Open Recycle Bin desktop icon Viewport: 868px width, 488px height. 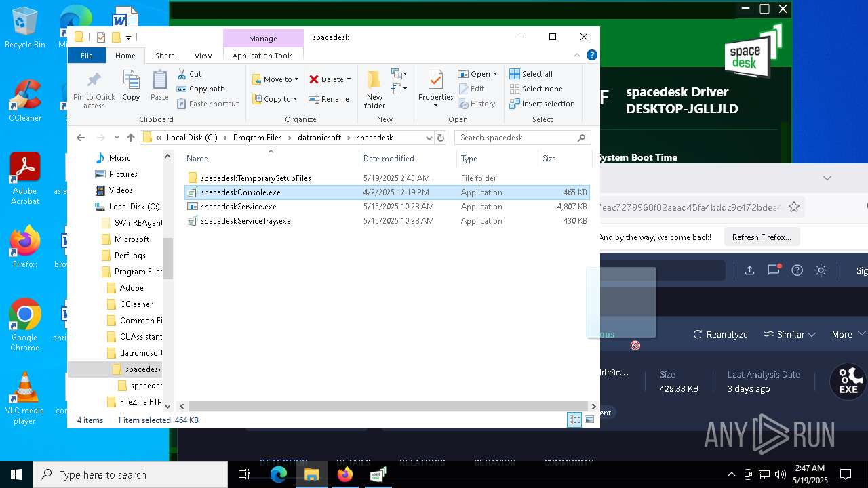[x=24, y=28]
